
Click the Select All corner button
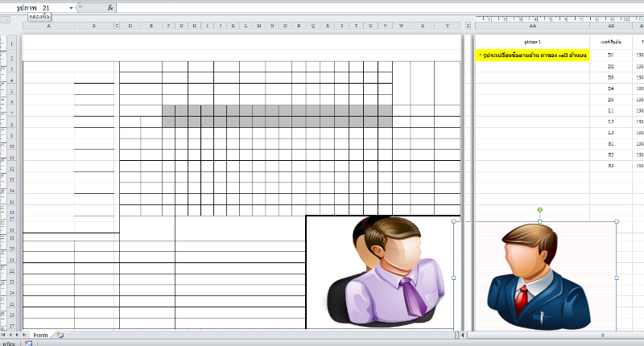6,19
